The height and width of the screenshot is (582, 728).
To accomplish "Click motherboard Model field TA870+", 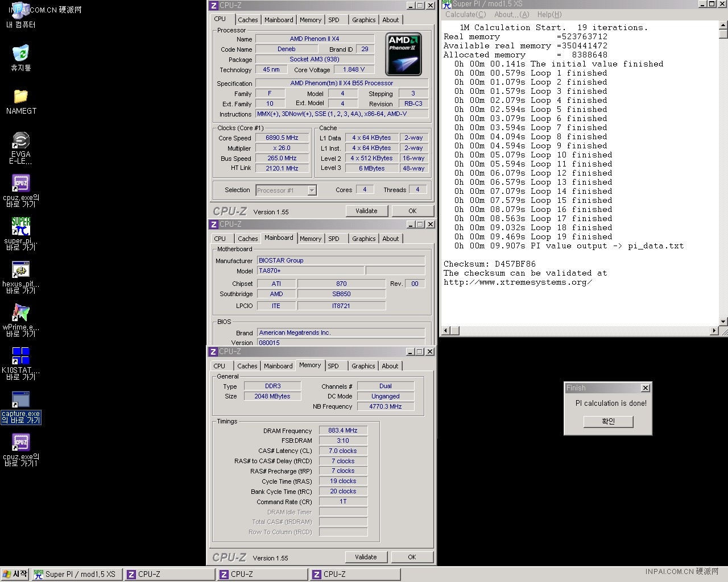I will 311,271.
